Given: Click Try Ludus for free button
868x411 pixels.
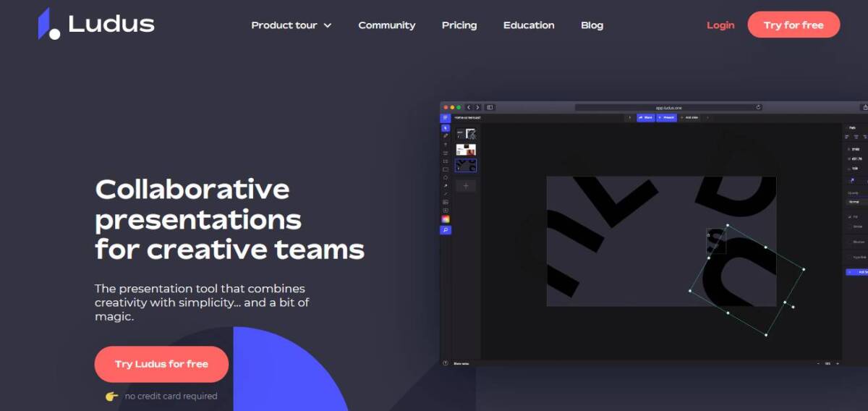Looking at the screenshot, I should [x=161, y=364].
